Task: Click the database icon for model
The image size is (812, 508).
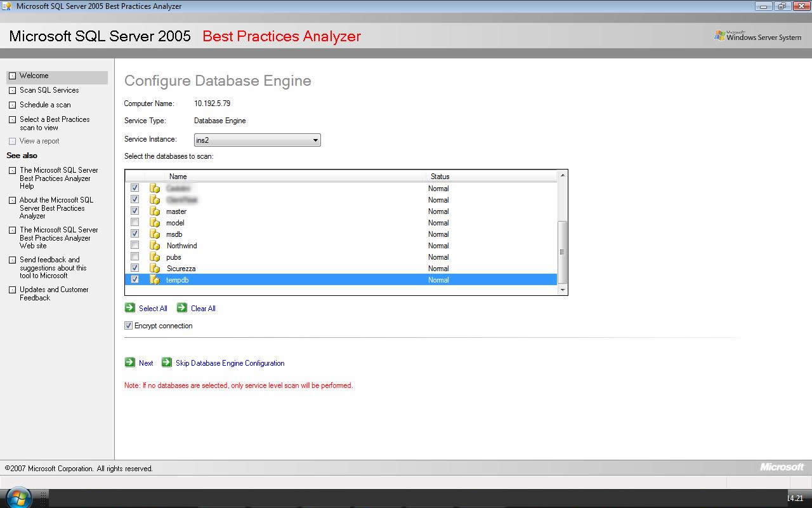Action: (155, 222)
